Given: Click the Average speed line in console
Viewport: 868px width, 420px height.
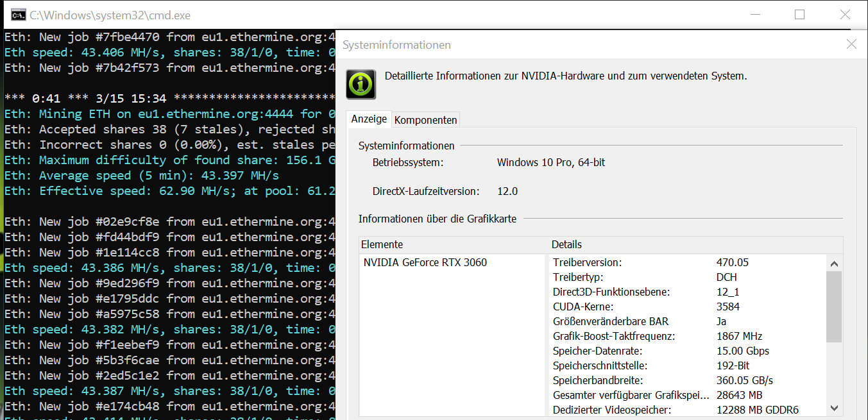Looking at the screenshot, I should tap(141, 176).
